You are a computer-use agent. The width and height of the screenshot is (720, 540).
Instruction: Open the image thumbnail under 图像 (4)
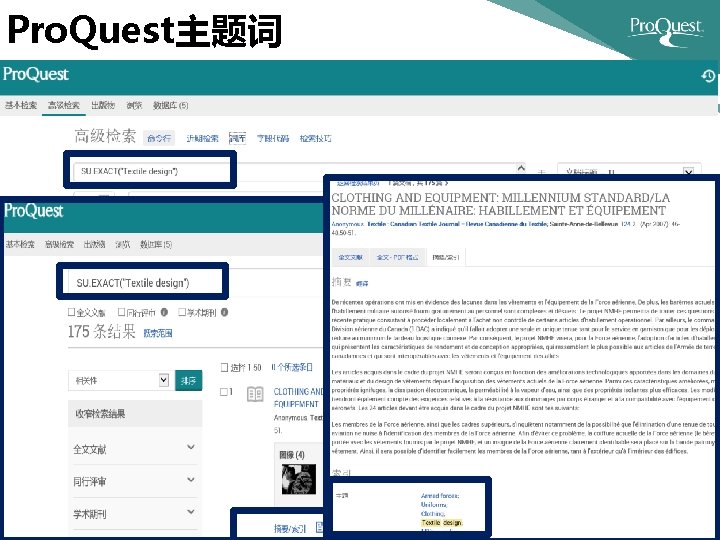point(299,479)
